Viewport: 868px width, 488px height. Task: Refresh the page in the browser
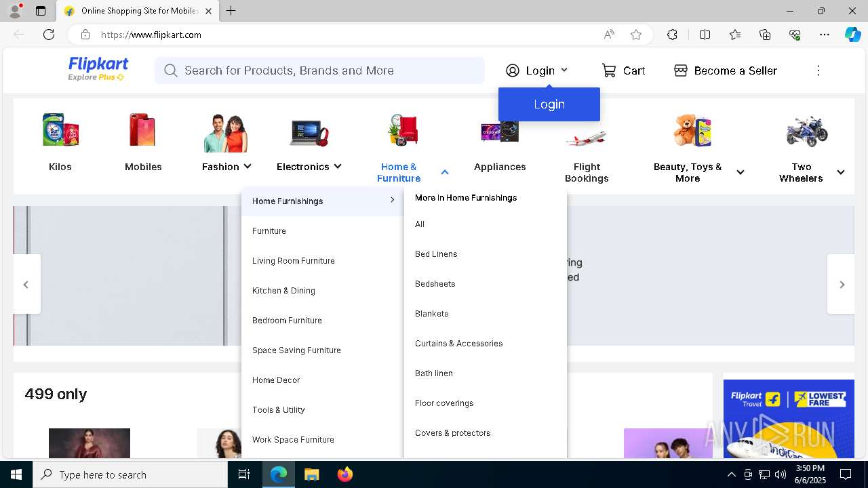[49, 35]
